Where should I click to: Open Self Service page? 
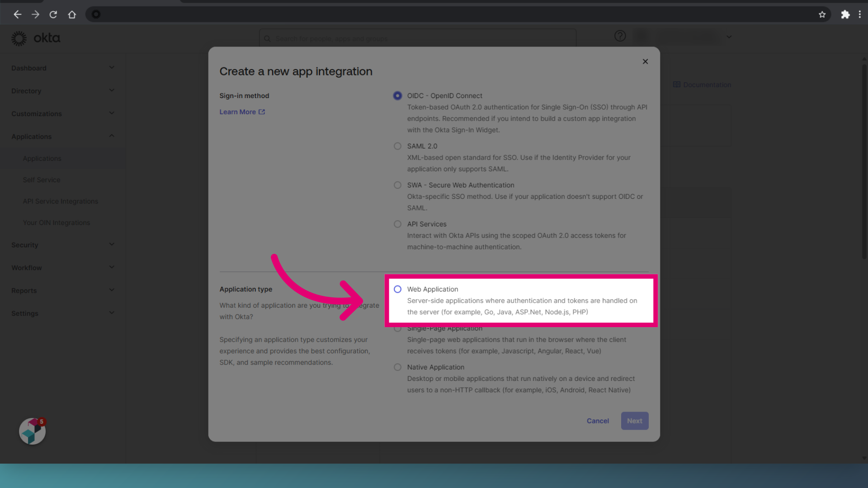(x=42, y=180)
